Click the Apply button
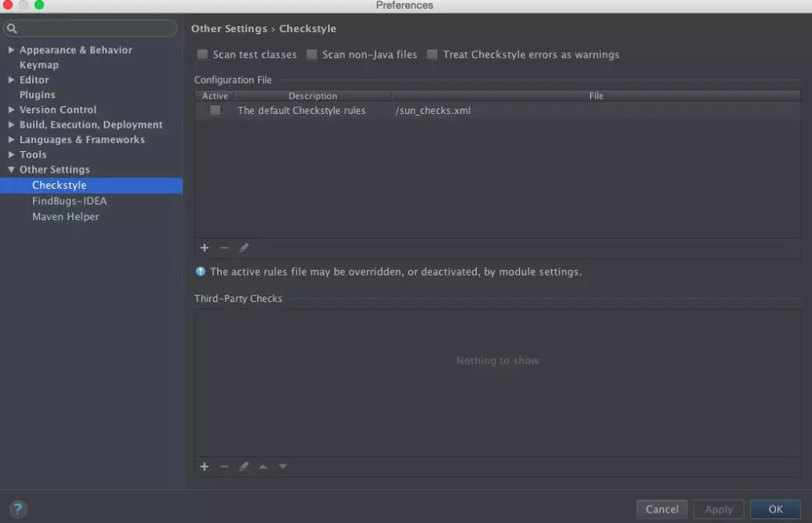Screen dimensions: 812x523 719,509
